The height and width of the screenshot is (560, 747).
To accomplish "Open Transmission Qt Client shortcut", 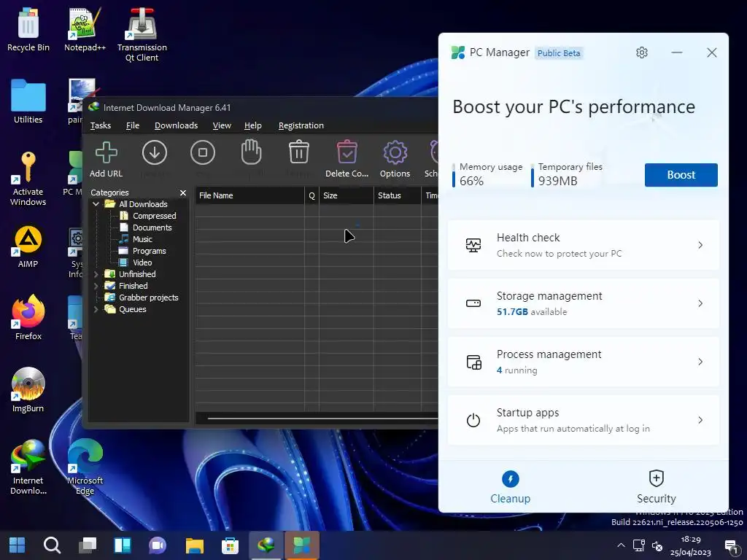I will point(142,35).
